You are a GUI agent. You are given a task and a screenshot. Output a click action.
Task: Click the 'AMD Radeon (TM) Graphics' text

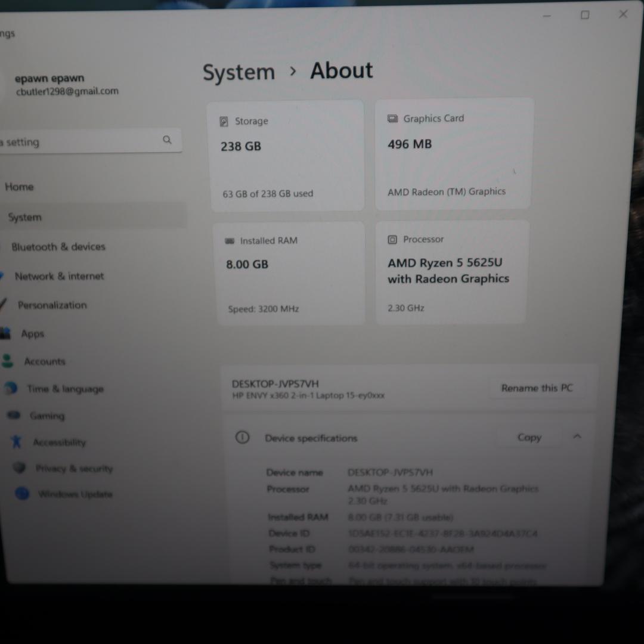447,192
